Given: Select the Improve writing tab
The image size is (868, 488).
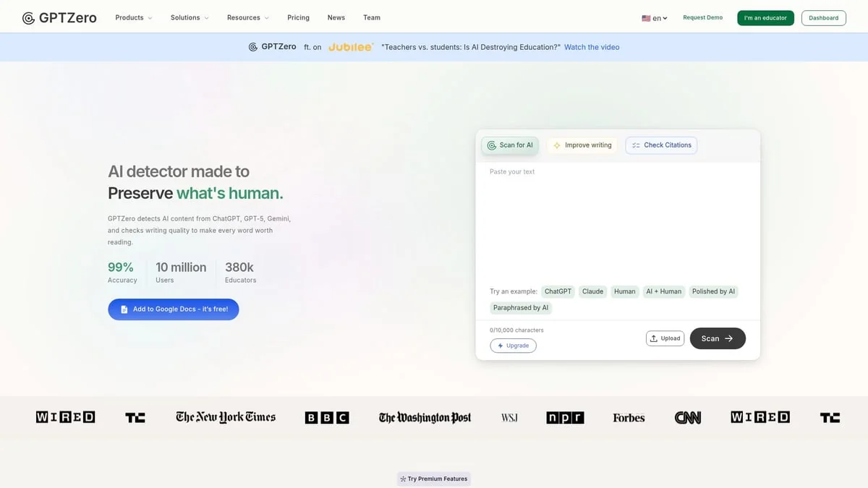Looking at the screenshot, I should point(582,145).
